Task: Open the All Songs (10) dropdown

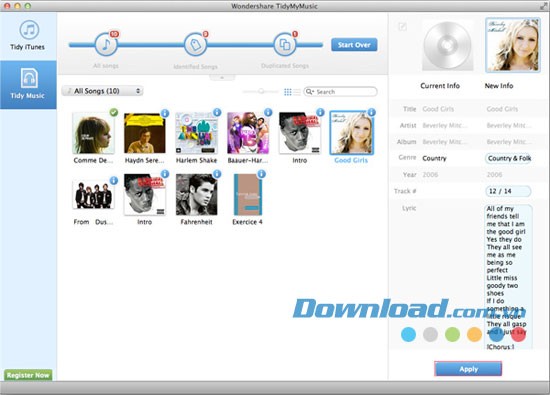Action: [x=102, y=91]
